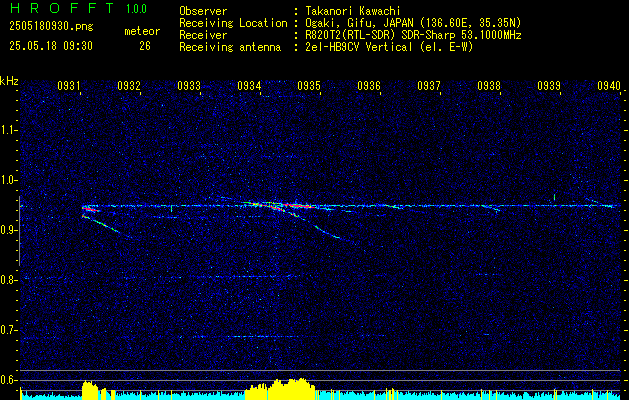
Task: Click the 0936 time axis marker
Action: coord(369,86)
